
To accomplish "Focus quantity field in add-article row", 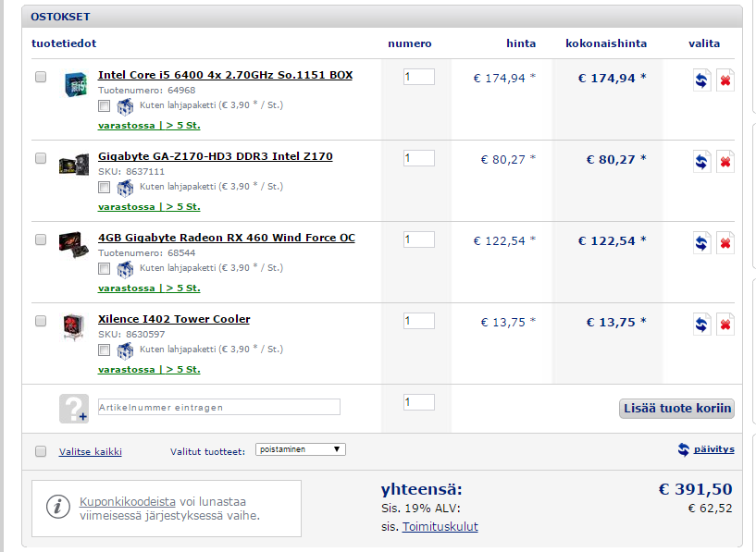I will [x=419, y=402].
